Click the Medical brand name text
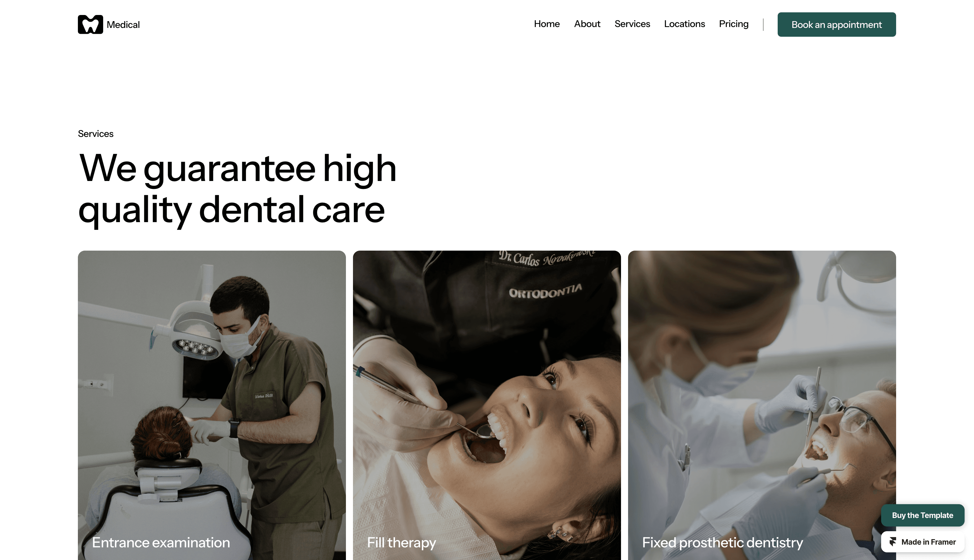 pos(123,25)
